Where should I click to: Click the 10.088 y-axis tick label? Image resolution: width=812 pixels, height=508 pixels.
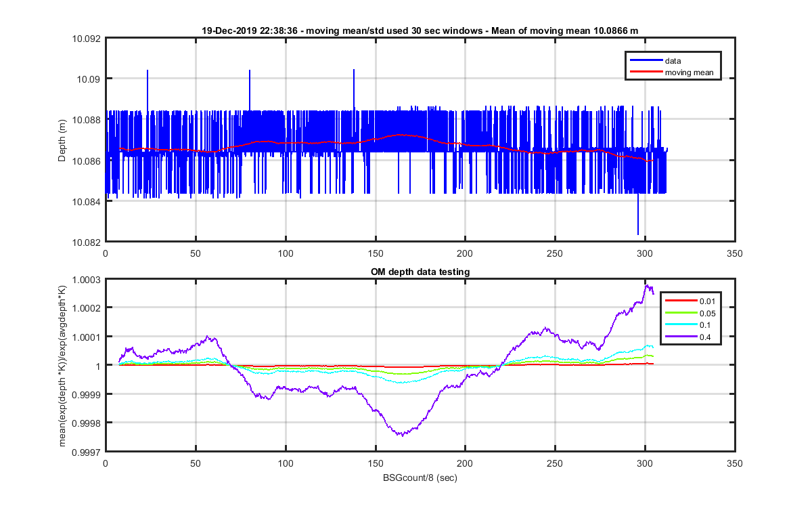[87, 120]
